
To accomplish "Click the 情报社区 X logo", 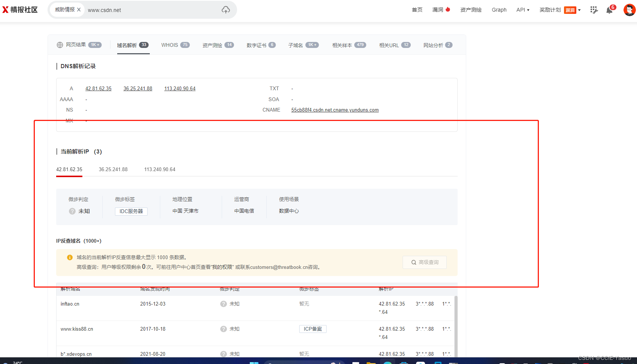I will click(20, 10).
